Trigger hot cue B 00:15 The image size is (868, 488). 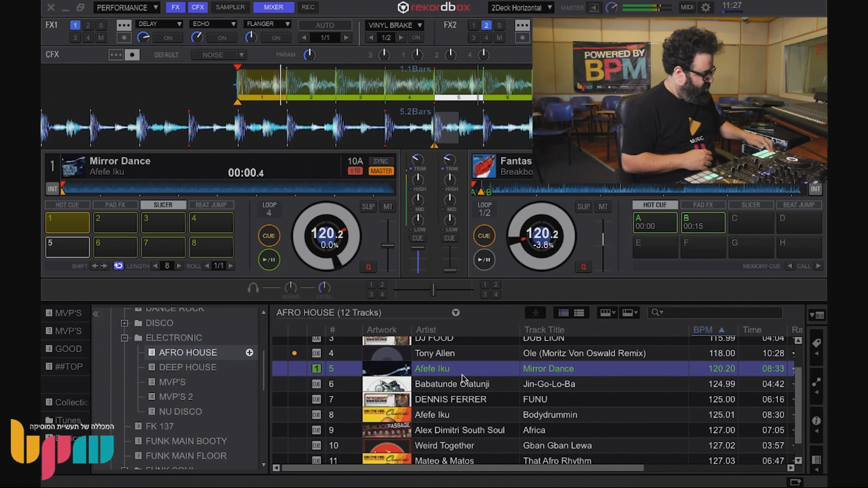[703, 223]
